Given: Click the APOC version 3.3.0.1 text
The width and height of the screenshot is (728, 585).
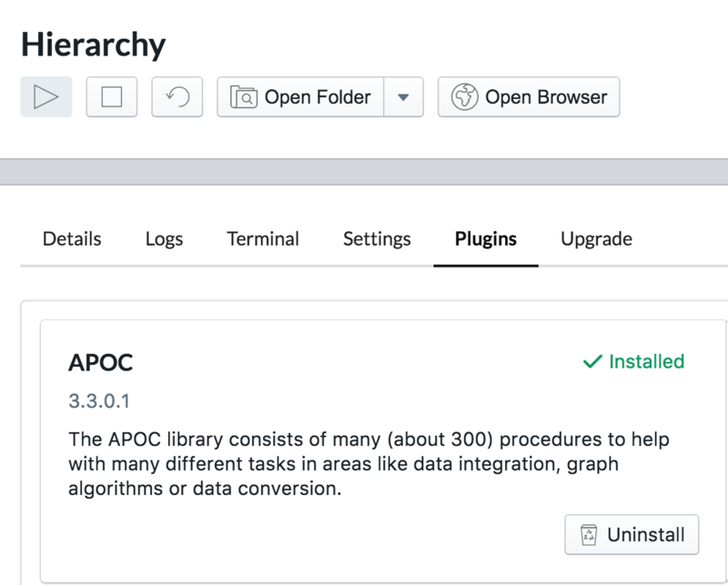Looking at the screenshot, I should (99, 401).
